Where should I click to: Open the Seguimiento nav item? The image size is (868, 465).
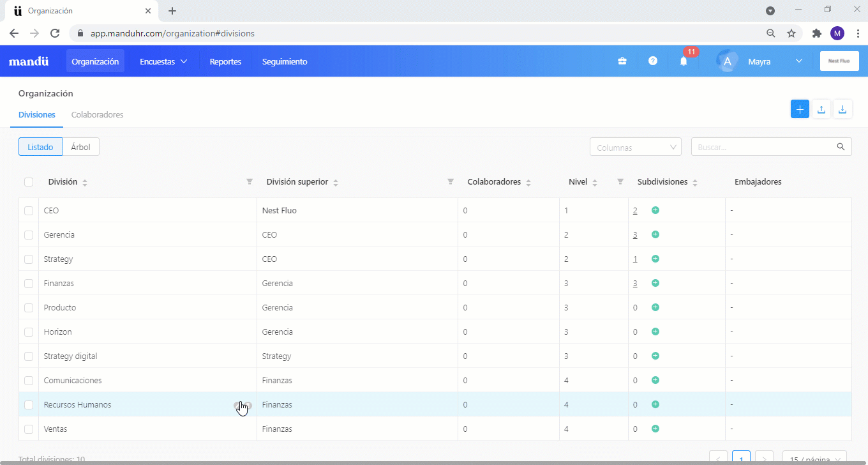point(285,61)
